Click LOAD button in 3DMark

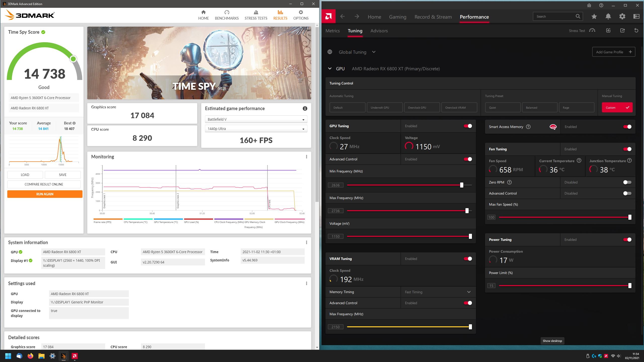point(25,175)
